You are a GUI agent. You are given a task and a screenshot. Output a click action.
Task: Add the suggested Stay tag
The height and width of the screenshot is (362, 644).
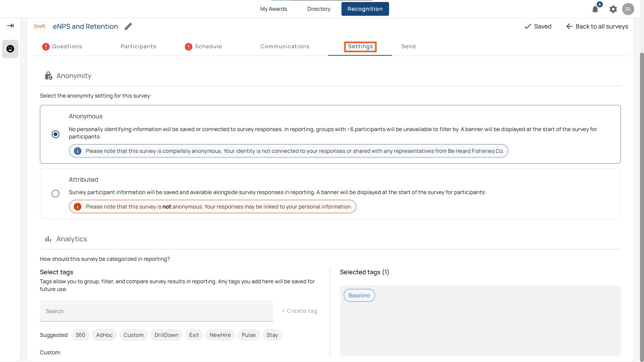tap(272, 335)
